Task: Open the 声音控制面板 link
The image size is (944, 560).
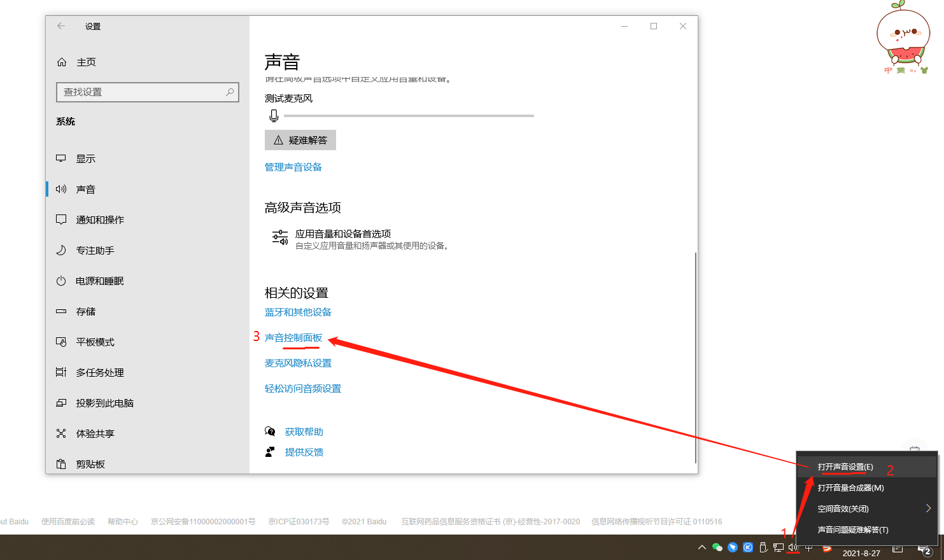Action: click(x=293, y=337)
